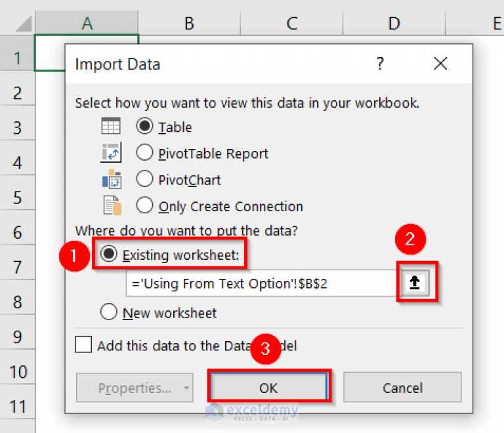Select column B header
504x433 pixels.
pyautogui.click(x=189, y=24)
